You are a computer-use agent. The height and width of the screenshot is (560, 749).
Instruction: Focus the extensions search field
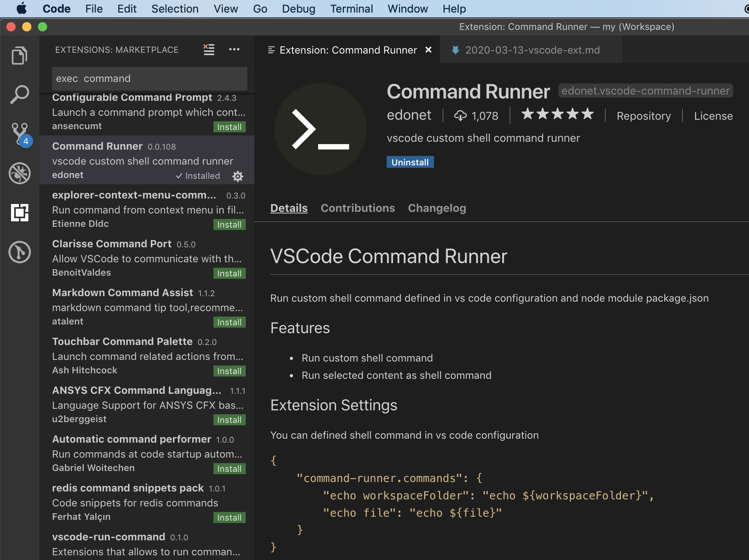click(149, 78)
